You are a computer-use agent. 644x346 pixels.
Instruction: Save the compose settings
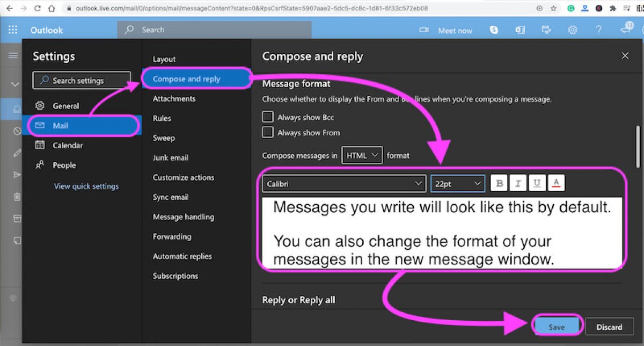pos(557,326)
